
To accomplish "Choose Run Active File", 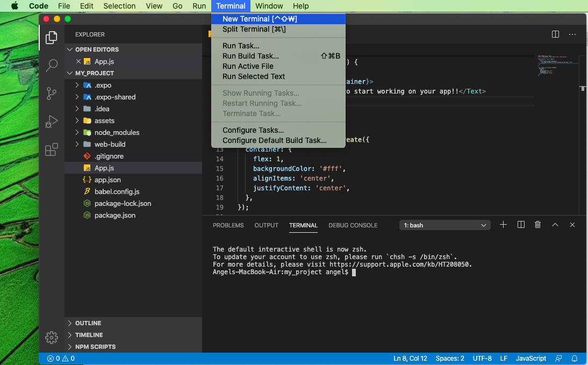I will [278, 66].
